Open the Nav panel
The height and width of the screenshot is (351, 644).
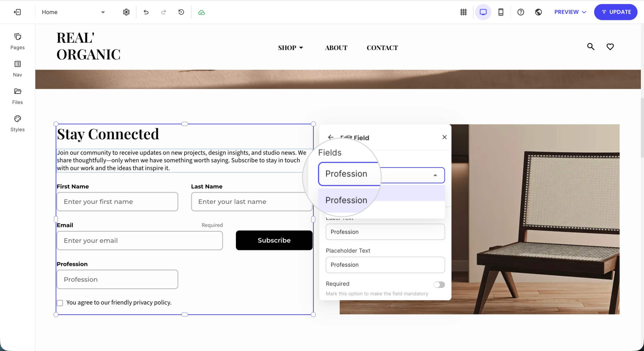pos(18,69)
